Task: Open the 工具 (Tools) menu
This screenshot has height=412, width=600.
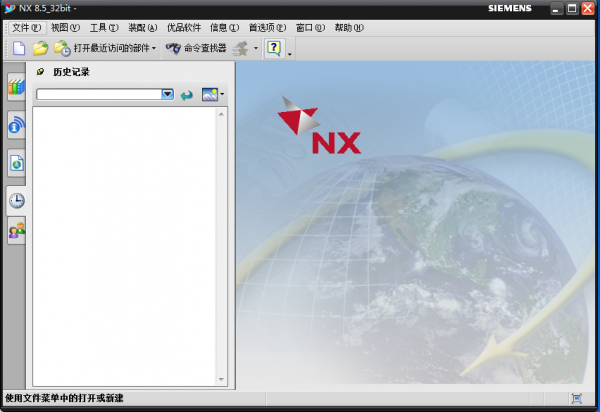Action: [x=104, y=28]
